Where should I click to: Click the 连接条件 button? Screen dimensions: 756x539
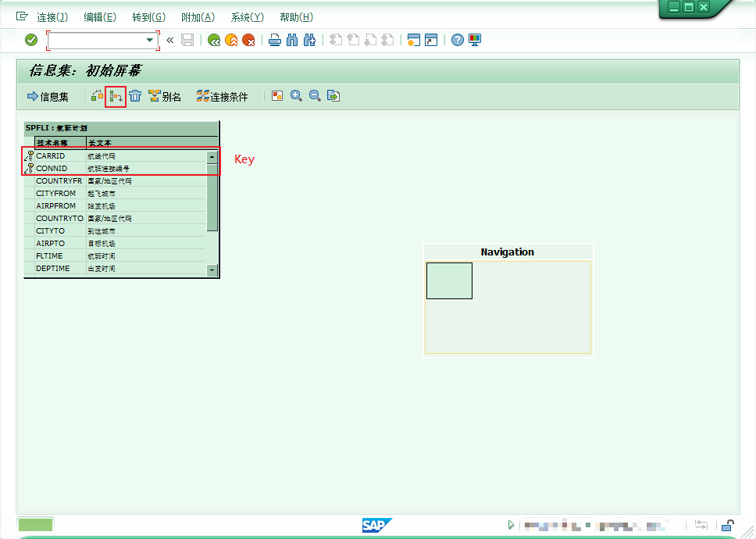click(x=222, y=96)
